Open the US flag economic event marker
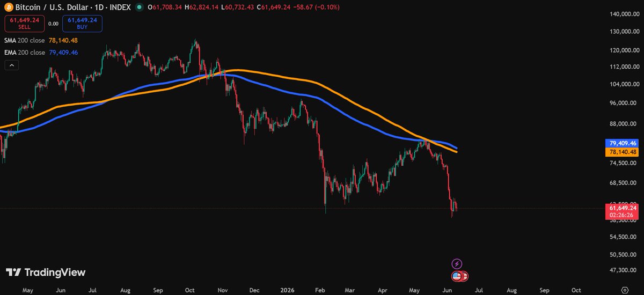644x295 pixels. pos(457,276)
